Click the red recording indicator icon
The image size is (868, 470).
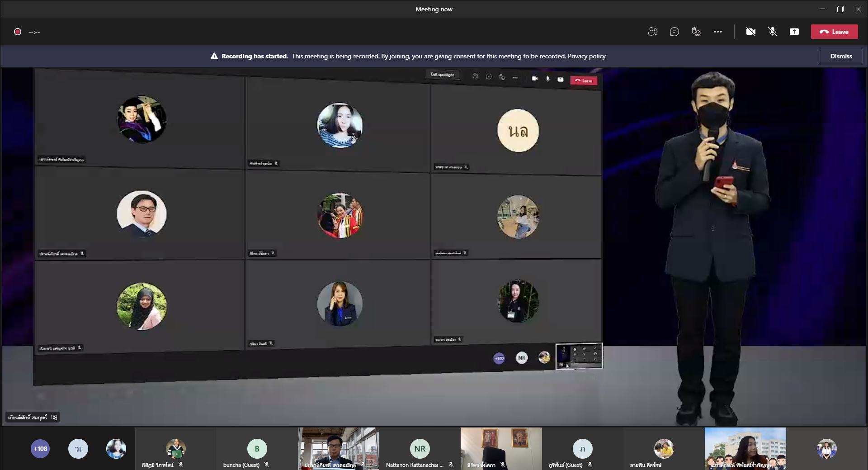[x=18, y=32]
